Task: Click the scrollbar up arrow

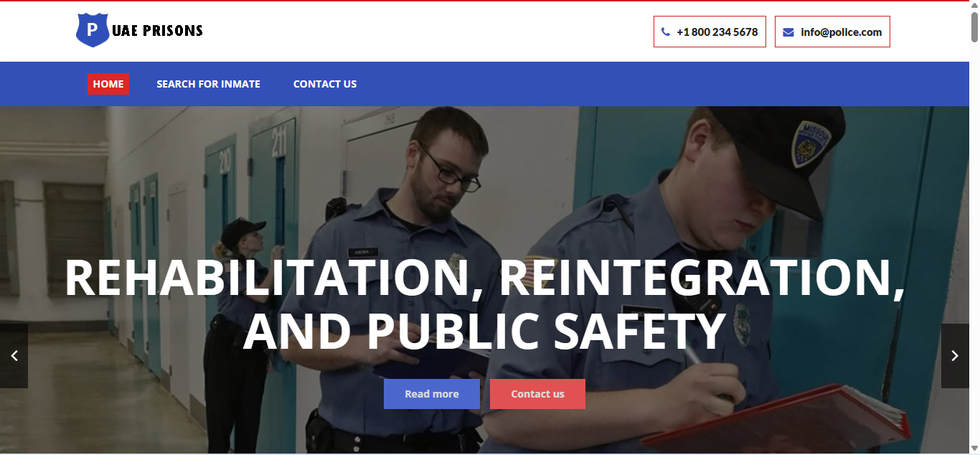Action: click(x=974, y=6)
